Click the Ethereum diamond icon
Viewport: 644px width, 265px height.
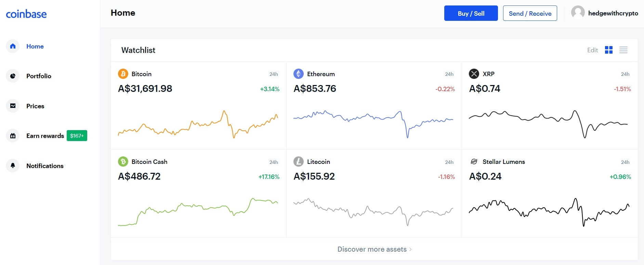[x=299, y=74]
